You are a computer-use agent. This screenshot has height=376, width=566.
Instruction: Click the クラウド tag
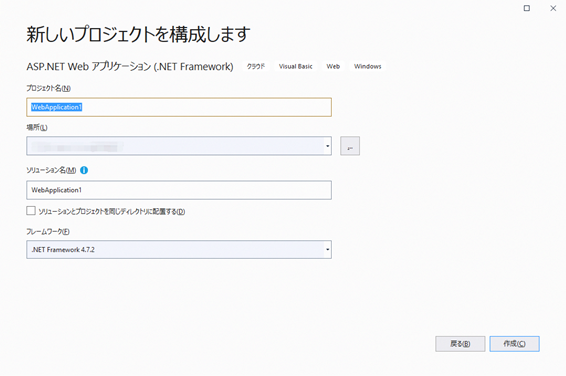pyautogui.click(x=256, y=66)
